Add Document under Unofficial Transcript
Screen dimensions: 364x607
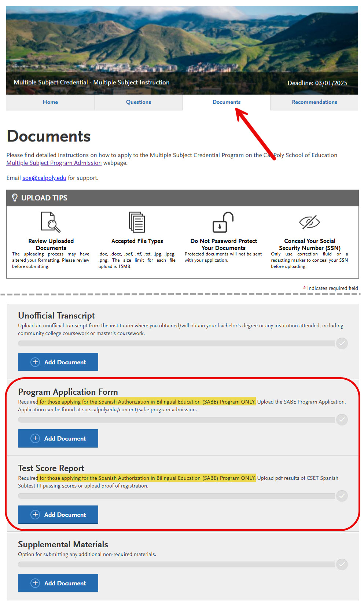pyautogui.click(x=58, y=362)
